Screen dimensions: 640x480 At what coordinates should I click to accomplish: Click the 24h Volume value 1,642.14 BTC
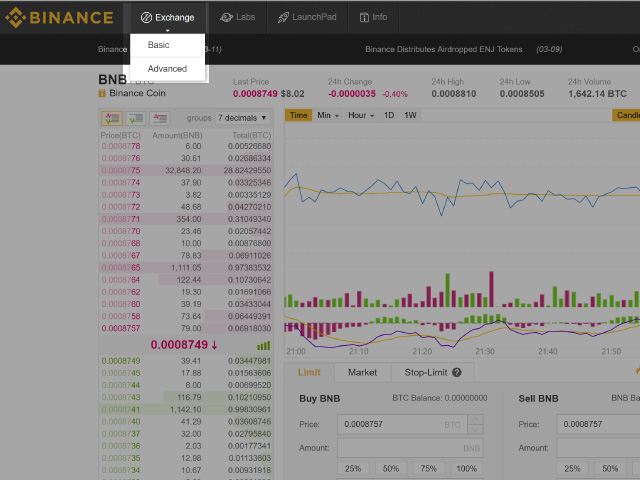click(598, 94)
